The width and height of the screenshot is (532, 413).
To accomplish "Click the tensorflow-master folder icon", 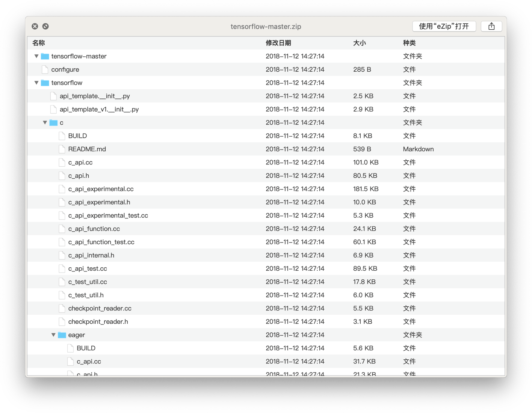I will click(x=45, y=56).
